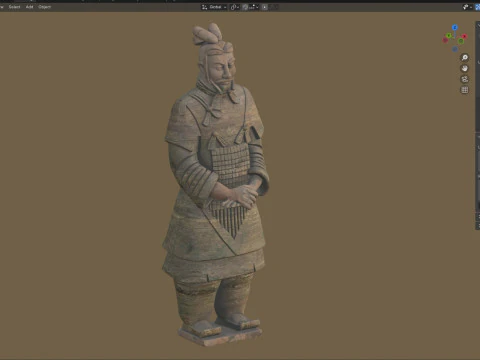The image size is (480, 360).
Task: Click the blue Z axis on navigation gizmo
Action: 455,27
